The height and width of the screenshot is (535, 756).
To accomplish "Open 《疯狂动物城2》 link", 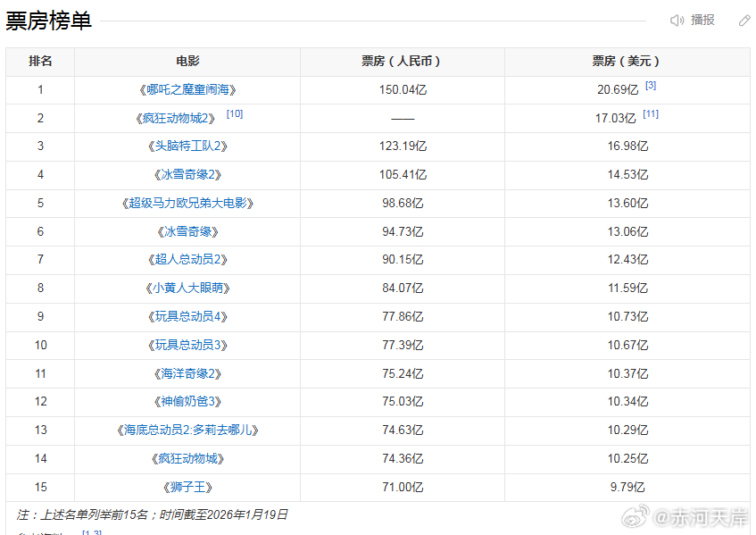I will click(175, 118).
